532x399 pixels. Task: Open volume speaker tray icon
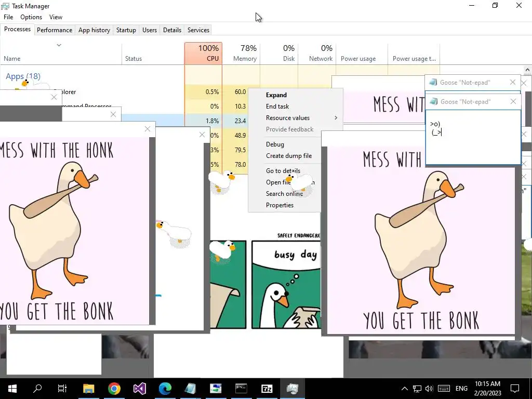(x=429, y=389)
